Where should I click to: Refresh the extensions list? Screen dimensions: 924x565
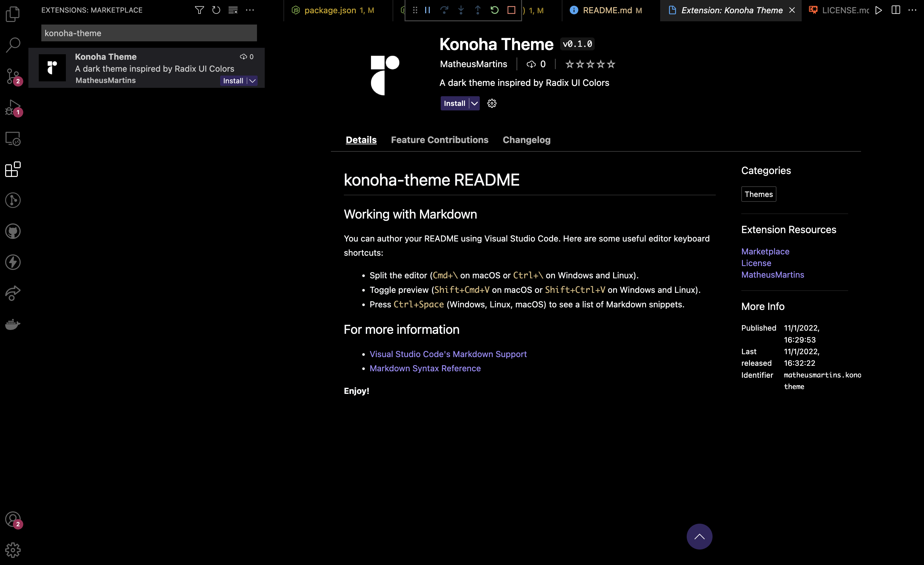[x=216, y=10]
